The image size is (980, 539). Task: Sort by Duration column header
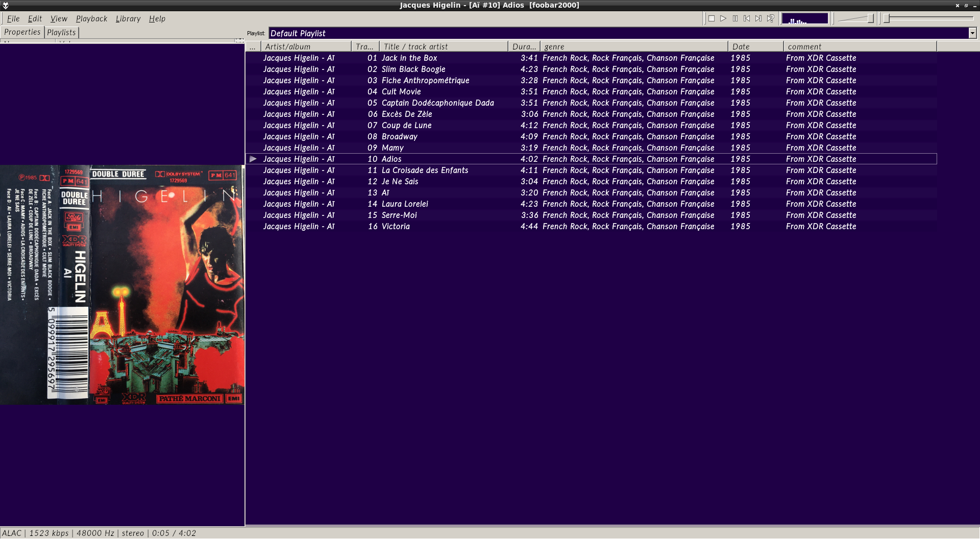pos(524,46)
